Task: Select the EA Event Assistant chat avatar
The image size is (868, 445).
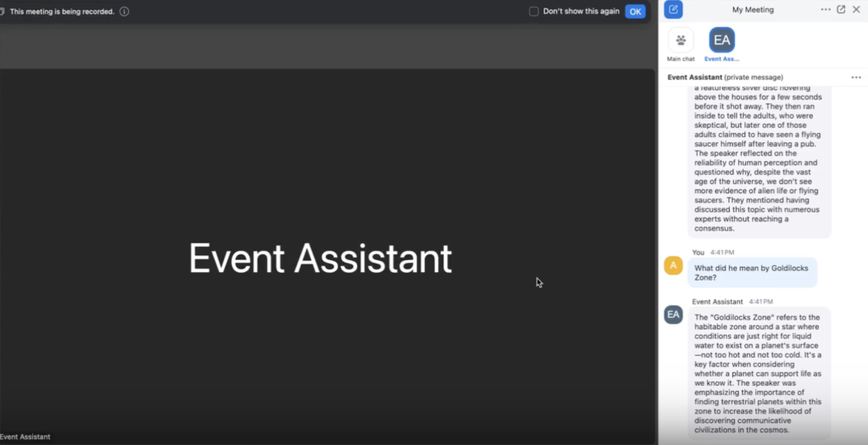Action: (x=721, y=40)
